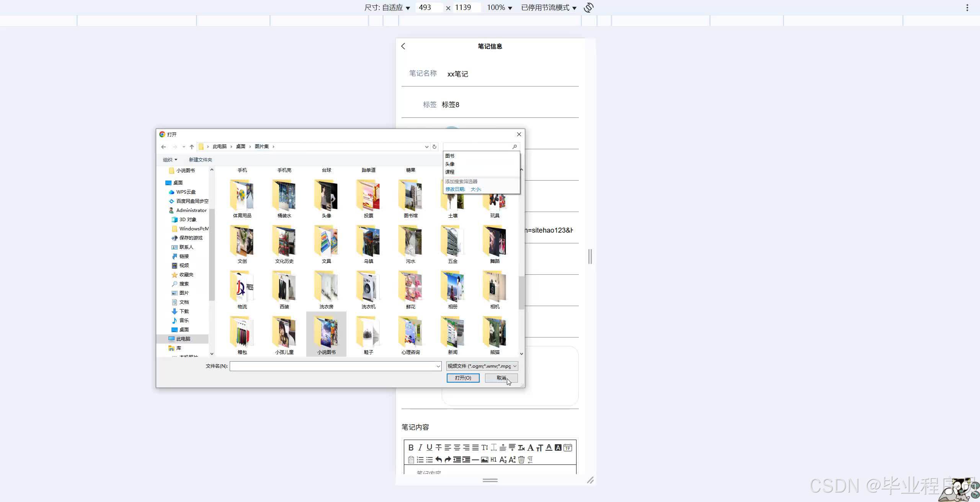Expand the 文件名 combo box list
Viewport: 980px width, 502px height.
click(438, 367)
